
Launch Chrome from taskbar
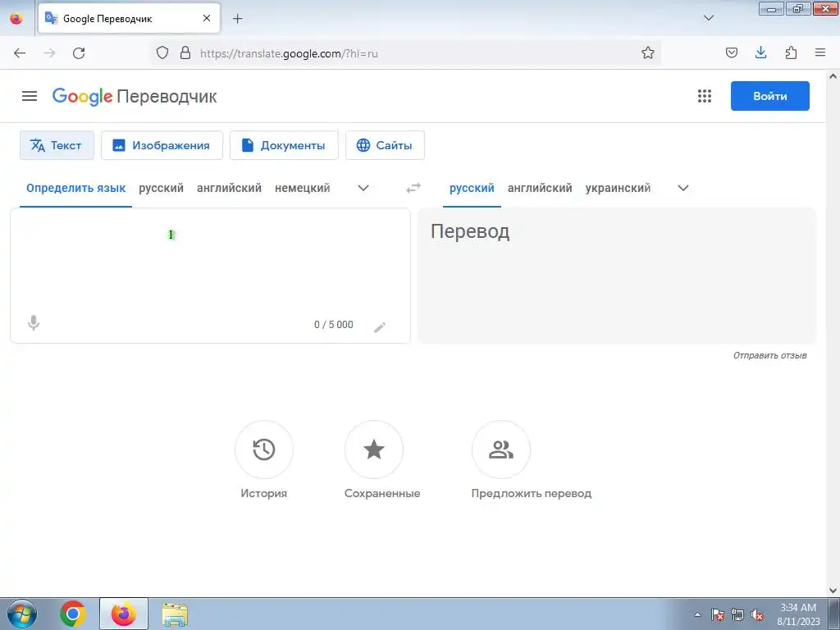coord(73,614)
